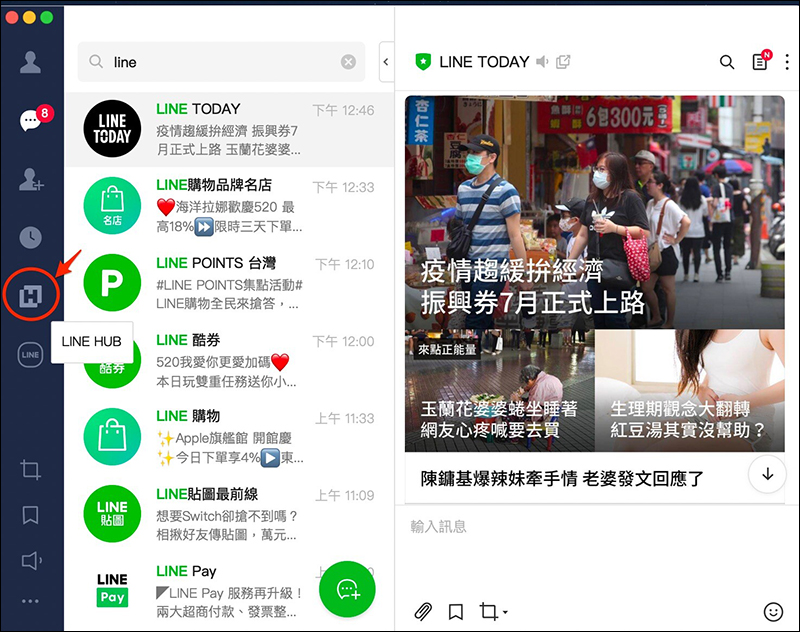Start screen capture from sidebar crop icon
800x632 pixels.
(x=30, y=470)
